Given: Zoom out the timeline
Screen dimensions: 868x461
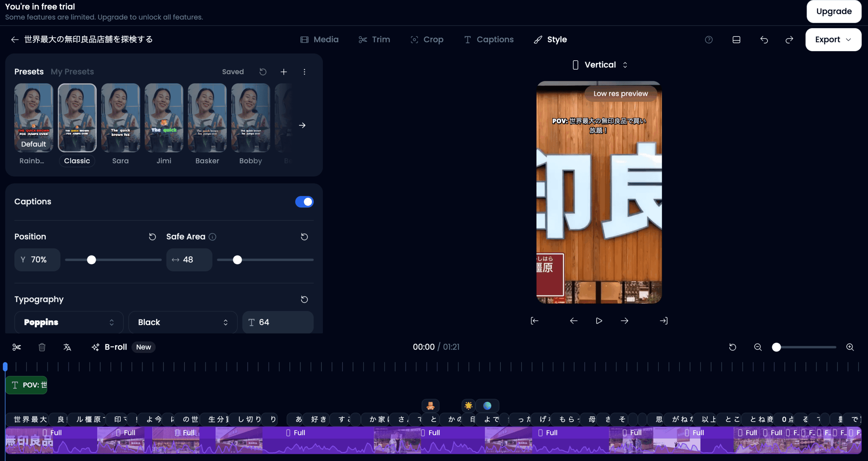Looking at the screenshot, I should tap(758, 347).
